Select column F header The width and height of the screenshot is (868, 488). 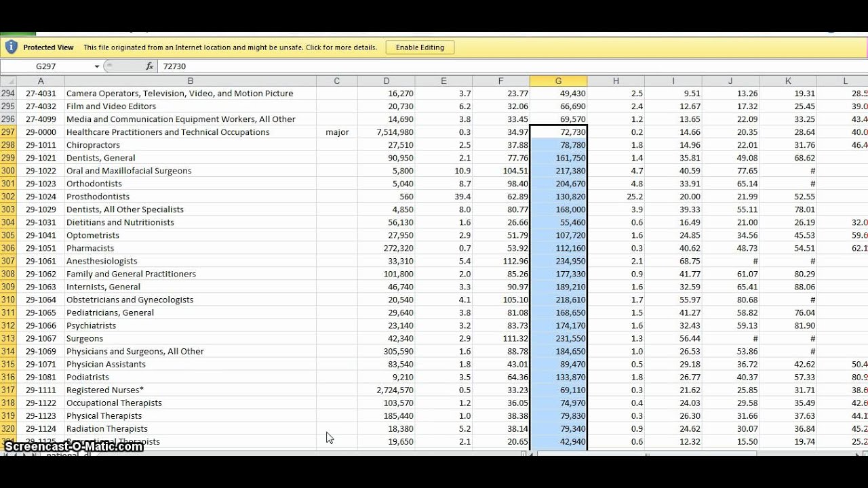click(501, 81)
